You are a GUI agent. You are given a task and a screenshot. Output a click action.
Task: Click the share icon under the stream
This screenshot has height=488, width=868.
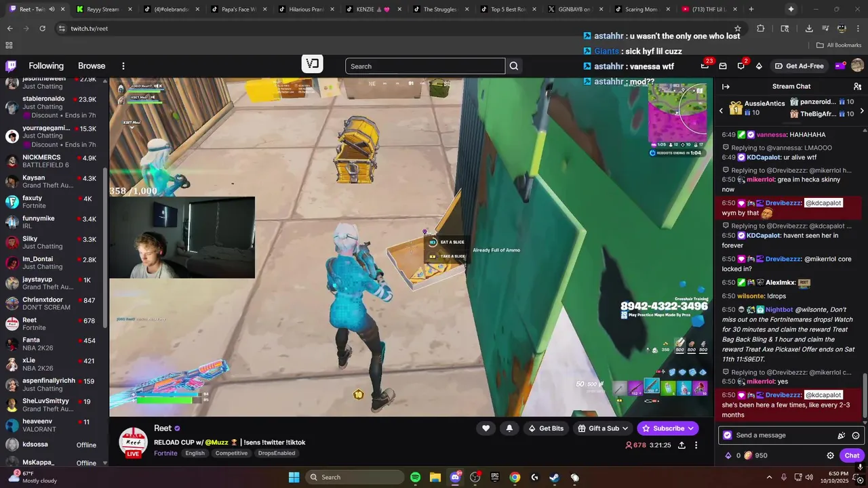[x=682, y=445]
